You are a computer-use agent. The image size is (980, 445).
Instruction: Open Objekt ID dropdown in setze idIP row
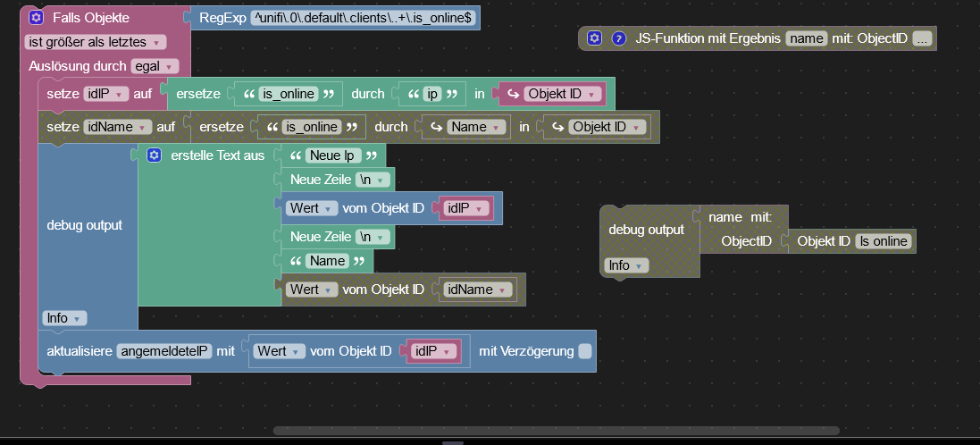565,94
